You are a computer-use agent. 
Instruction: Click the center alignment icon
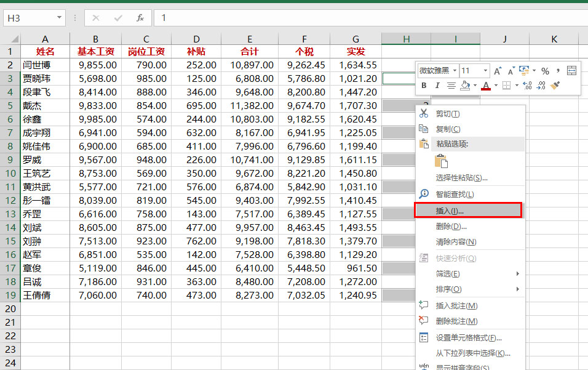tap(451, 86)
